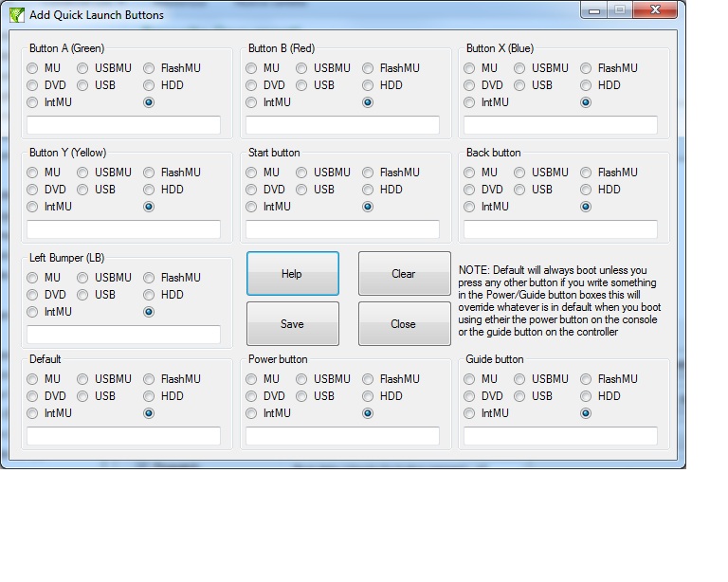Screen dimensions: 728x582
Task: Select HDD in Default group
Action: point(150,396)
